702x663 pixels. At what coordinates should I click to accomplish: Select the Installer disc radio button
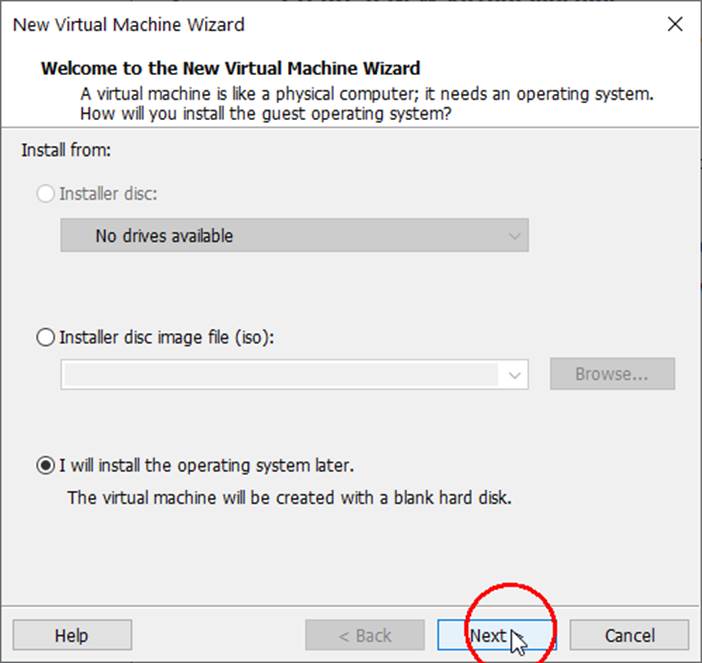tap(46, 194)
